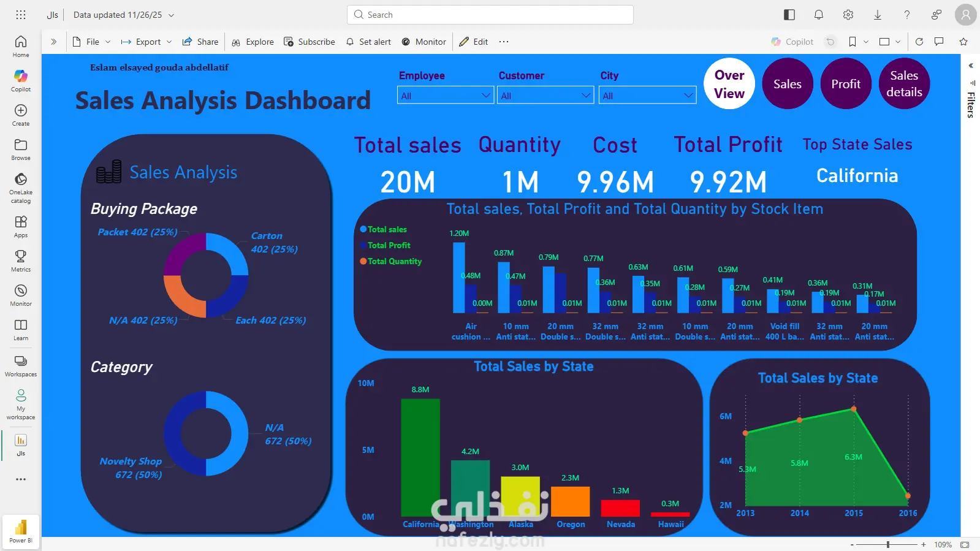Click the Copilot button in the report toolbar
This screenshot has height=551, width=980.
(792, 42)
